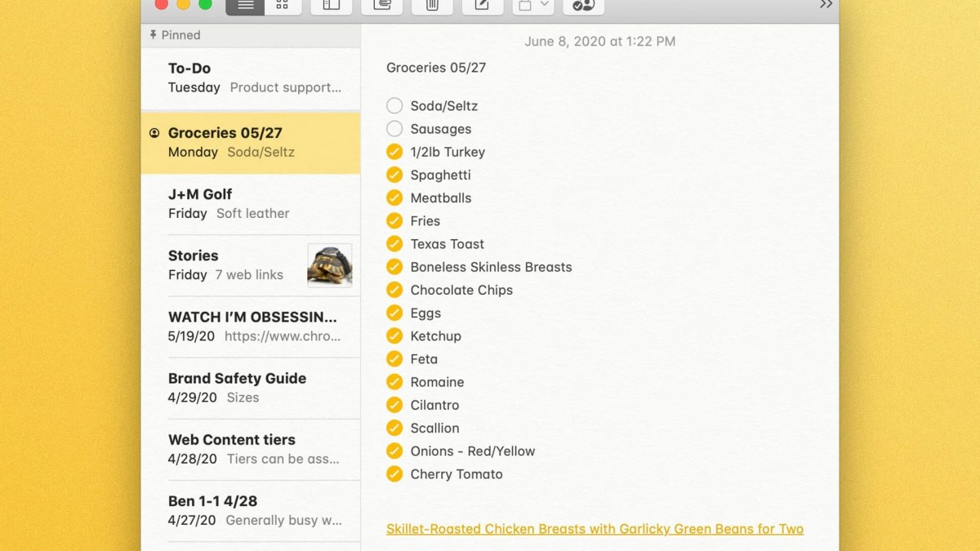The width and height of the screenshot is (980, 551).
Task: Open the To-Do note
Action: 250,78
